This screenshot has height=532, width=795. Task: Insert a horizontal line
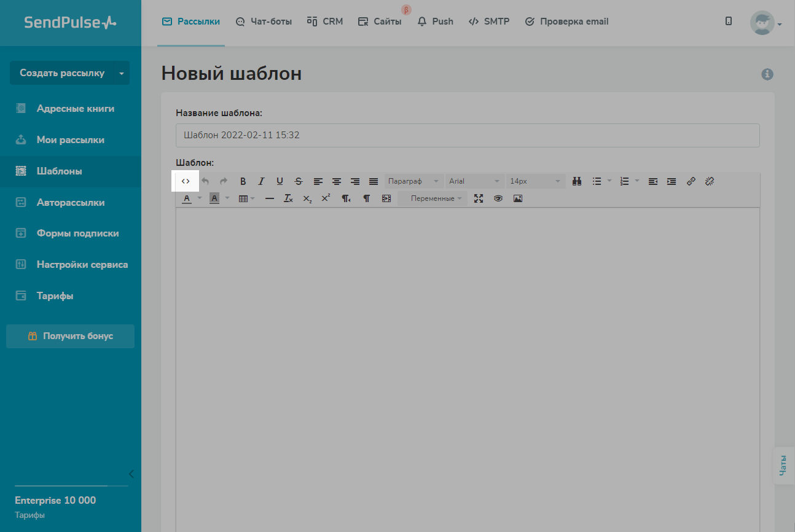tap(269, 198)
